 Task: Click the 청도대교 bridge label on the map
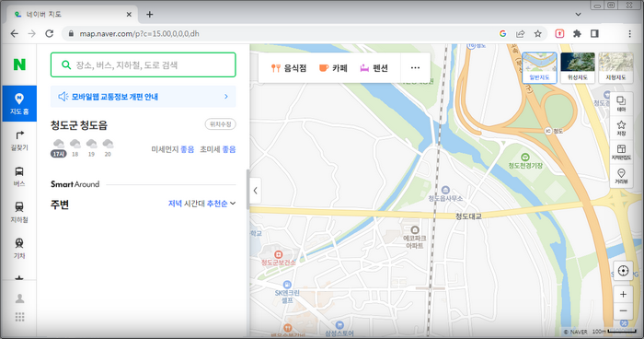(x=468, y=216)
